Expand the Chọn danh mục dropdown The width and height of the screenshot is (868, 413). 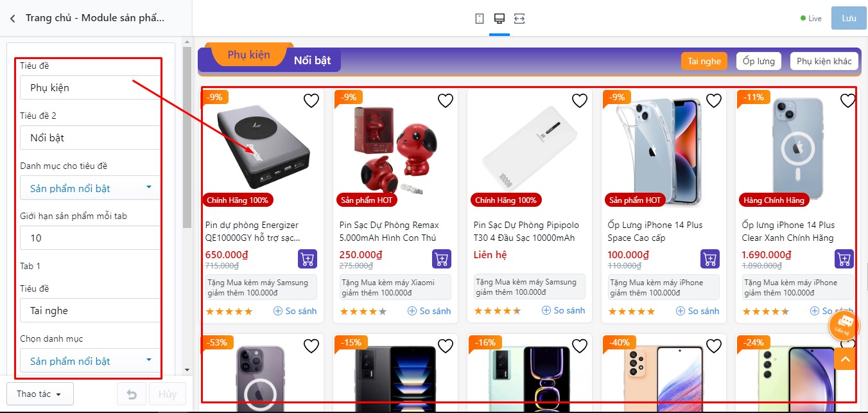(90, 361)
